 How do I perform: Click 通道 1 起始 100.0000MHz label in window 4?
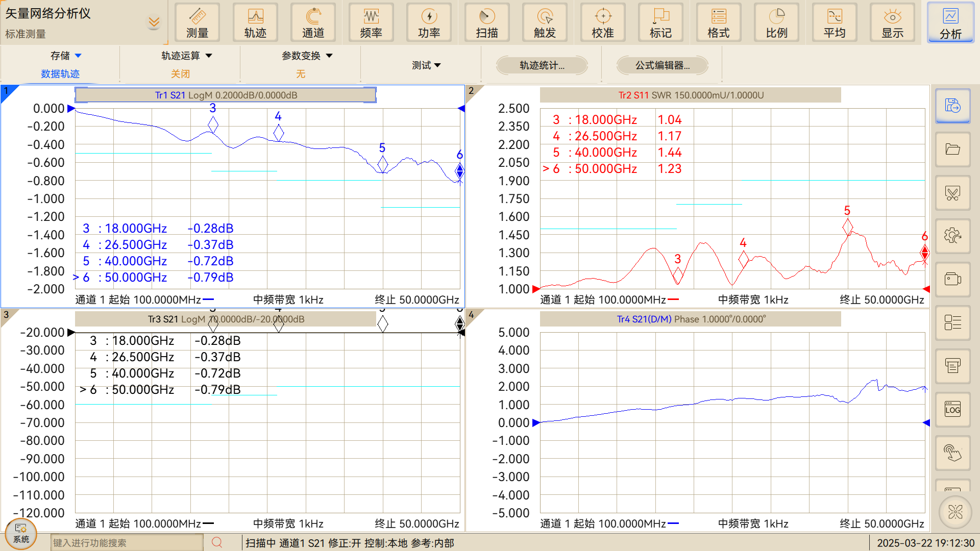click(603, 523)
